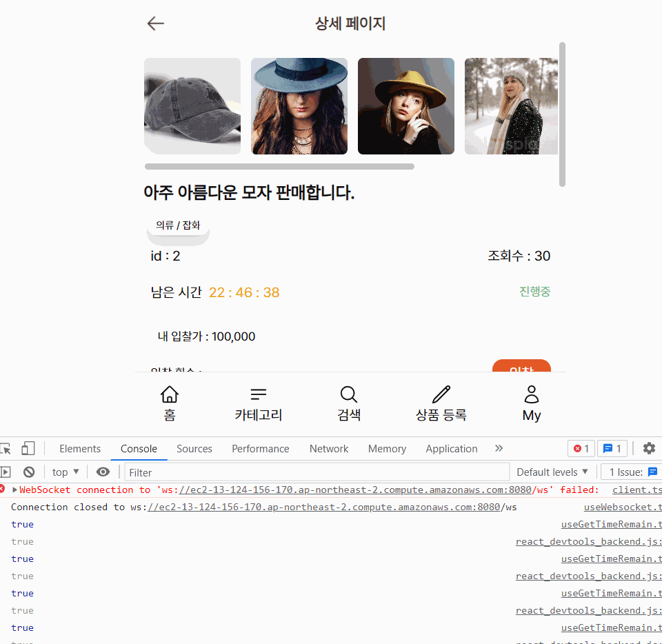Open the snowy beanie woman thumbnail
Screen dimensions: 662x644
click(x=511, y=106)
